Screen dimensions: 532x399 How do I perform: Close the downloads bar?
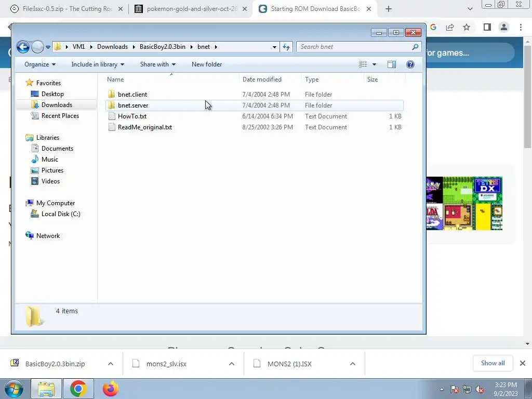[x=523, y=363]
